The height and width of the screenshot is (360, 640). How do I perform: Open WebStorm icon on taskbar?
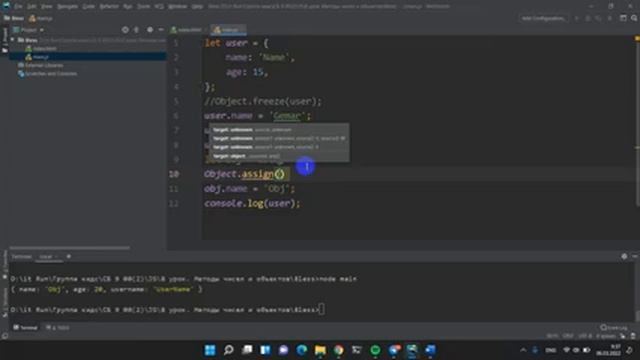pos(412,350)
